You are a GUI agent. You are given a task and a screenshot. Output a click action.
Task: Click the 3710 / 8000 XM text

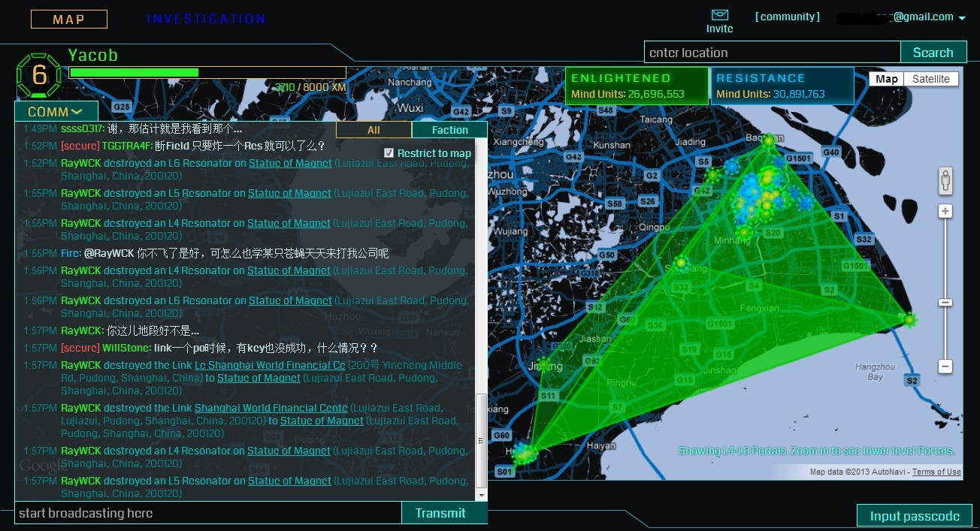(310, 87)
